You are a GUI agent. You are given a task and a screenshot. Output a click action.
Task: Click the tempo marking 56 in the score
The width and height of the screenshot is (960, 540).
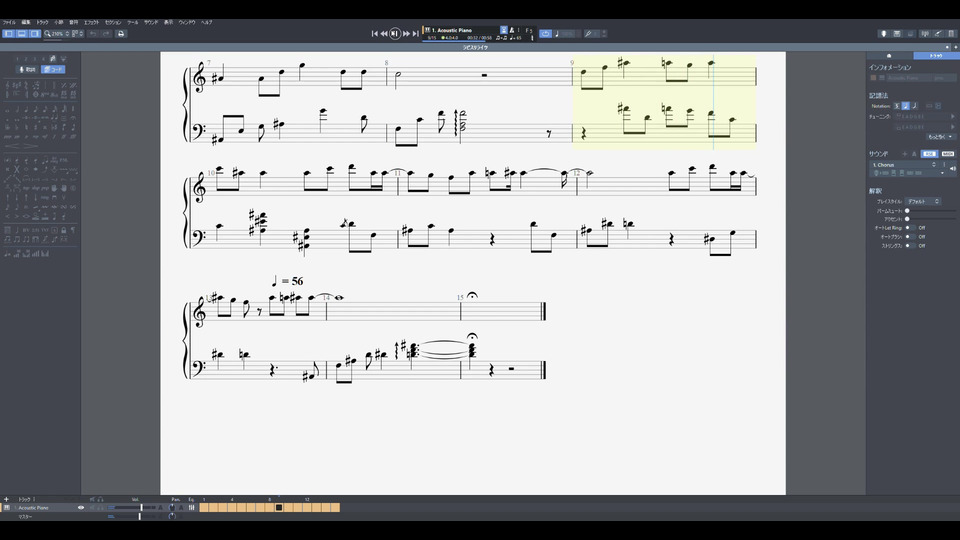pos(287,281)
